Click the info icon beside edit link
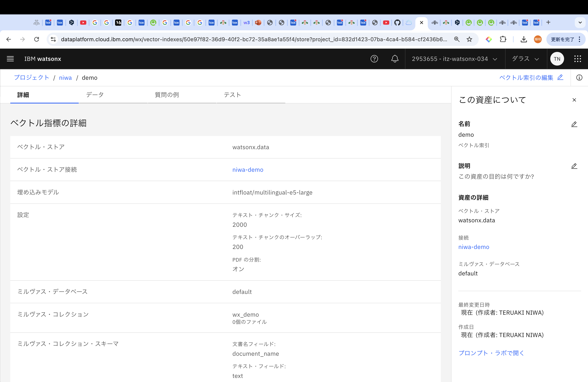The height and width of the screenshot is (382, 588). coord(579,78)
